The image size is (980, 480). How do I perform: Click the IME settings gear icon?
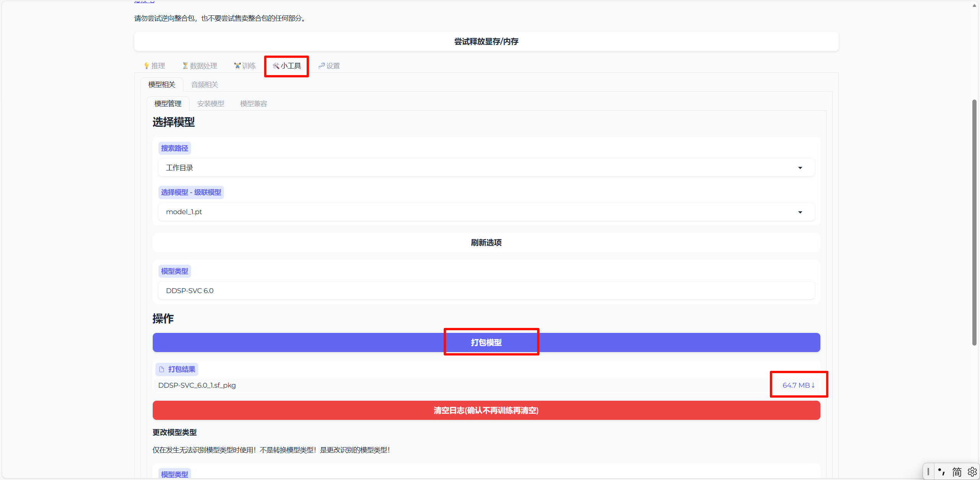point(972,472)
